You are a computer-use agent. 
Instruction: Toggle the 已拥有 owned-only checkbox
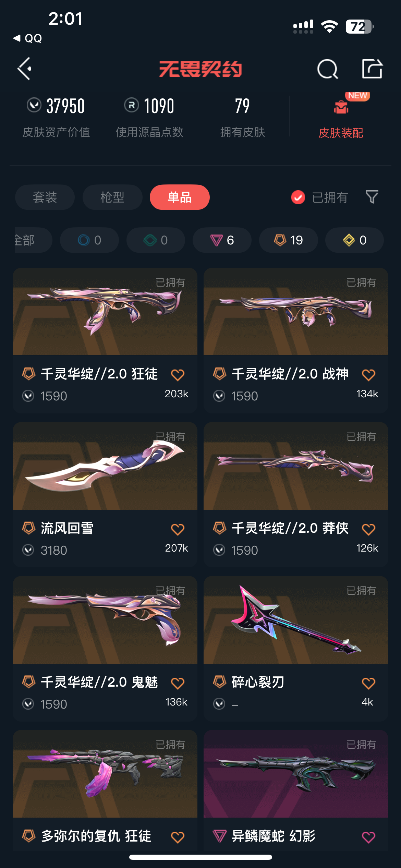tap(298, 197)
